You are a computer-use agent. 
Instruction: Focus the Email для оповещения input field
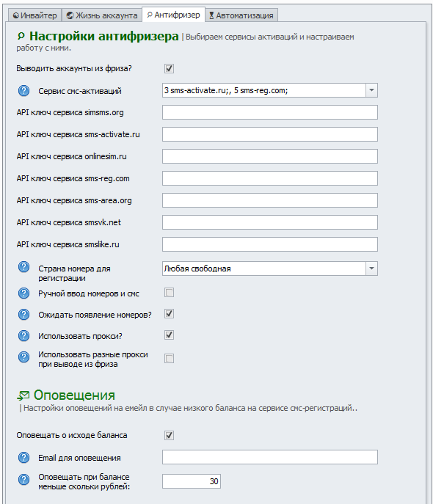point(269,457)
